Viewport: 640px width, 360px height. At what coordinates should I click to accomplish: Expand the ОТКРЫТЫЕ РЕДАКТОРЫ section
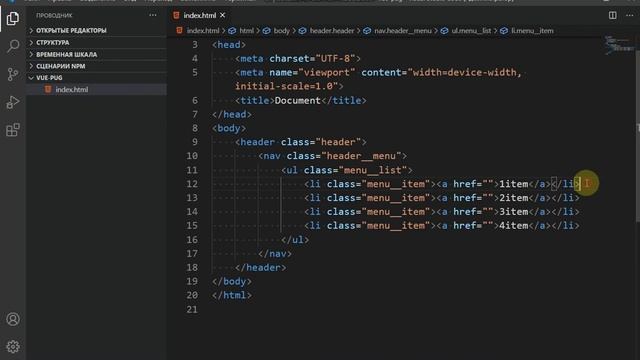click(97, 31)
